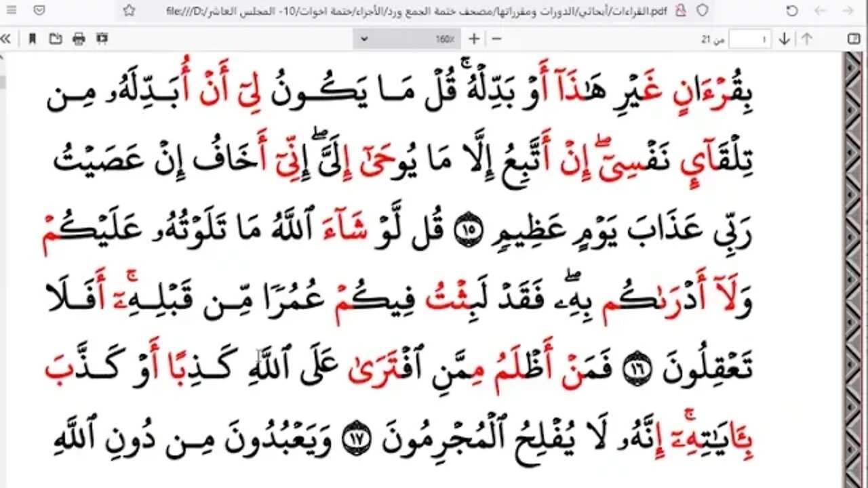The height and width of the screenshot is (488, 868).
Task: Click the vertical scrollbar on the left edge
Action: pos(3,270)
